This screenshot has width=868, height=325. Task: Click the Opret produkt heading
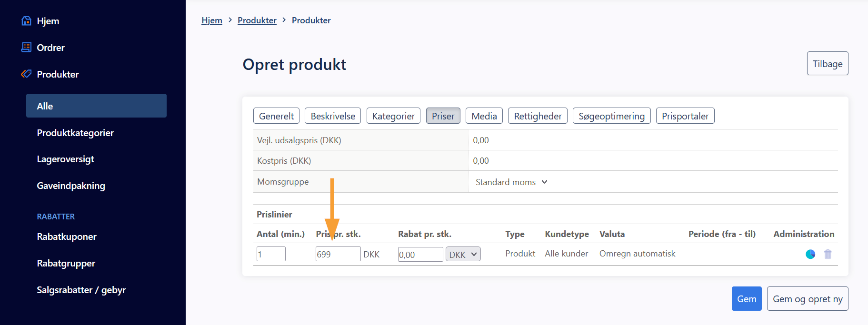[x=294, y=64]
